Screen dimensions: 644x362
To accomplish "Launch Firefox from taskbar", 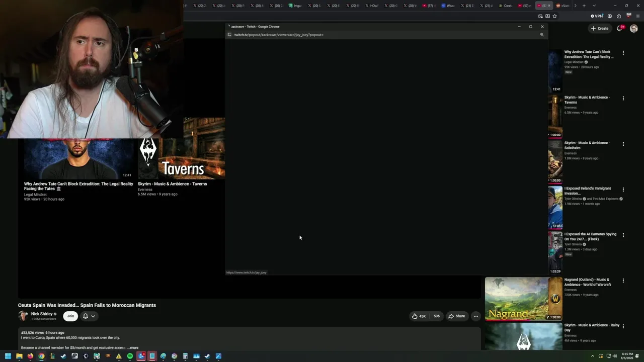I will point(30,356).
